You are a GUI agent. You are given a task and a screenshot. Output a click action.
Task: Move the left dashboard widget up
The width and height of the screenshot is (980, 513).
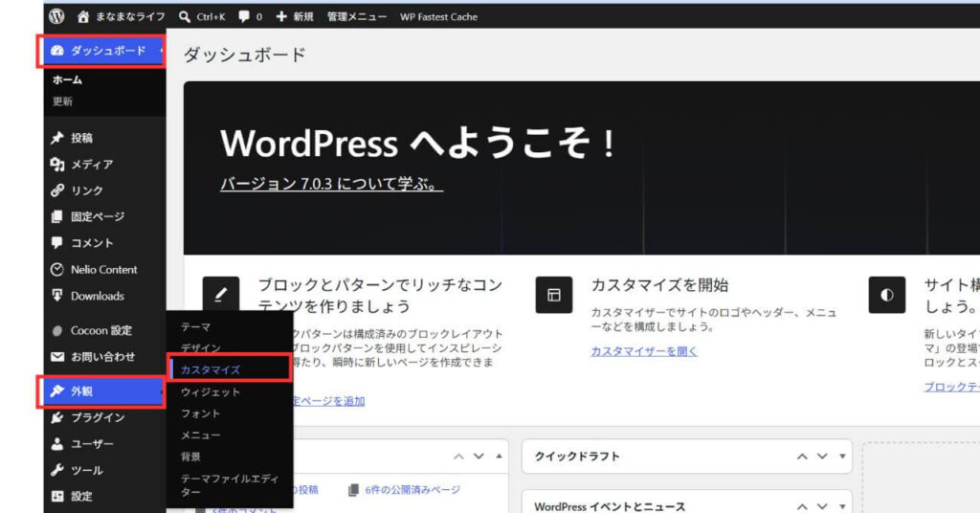click(x=458, y=457)
